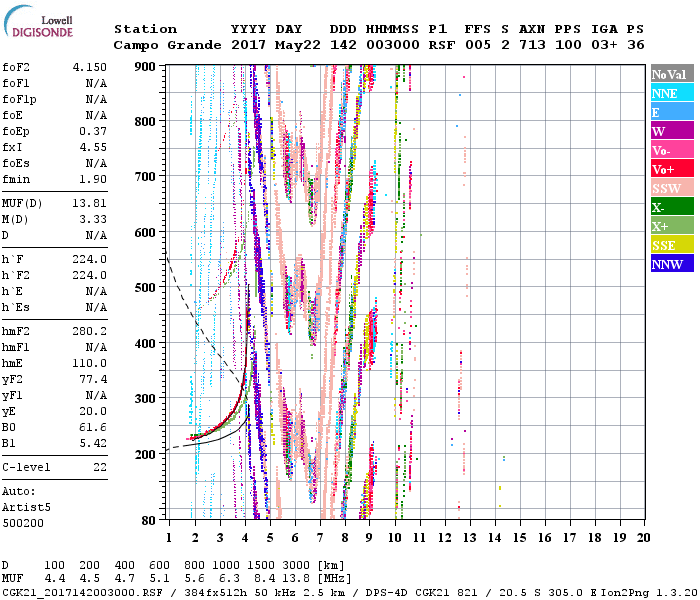Click the 3000 km distance value

coord(294,566)
